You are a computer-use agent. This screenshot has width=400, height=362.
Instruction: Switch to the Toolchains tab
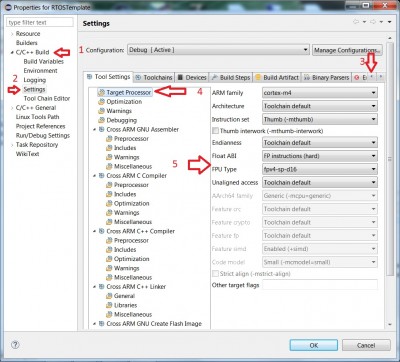(154, 78)
